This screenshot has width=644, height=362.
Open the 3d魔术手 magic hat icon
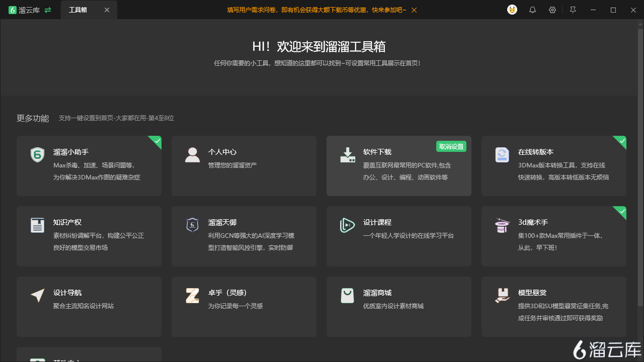(x=502, y=225)
